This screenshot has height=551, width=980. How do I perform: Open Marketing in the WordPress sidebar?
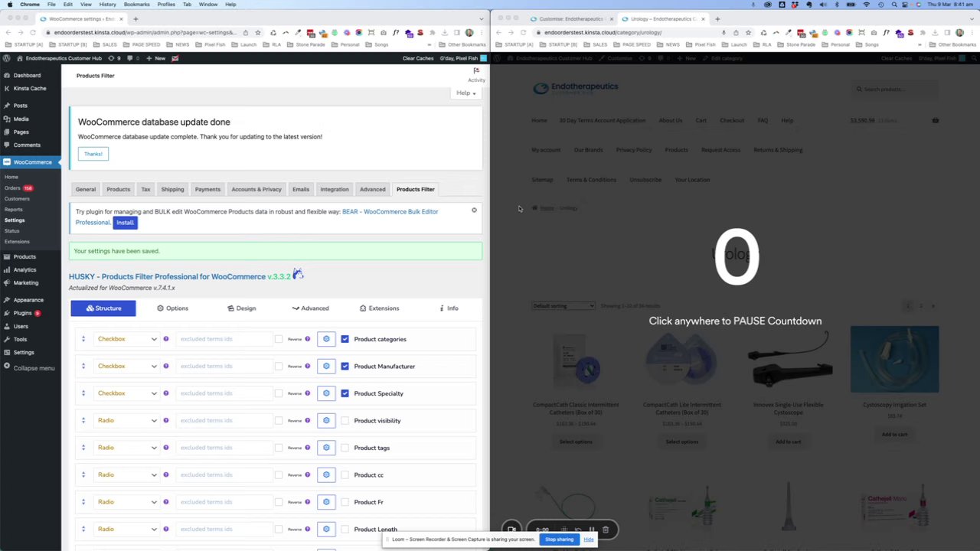tap(25, 282)
